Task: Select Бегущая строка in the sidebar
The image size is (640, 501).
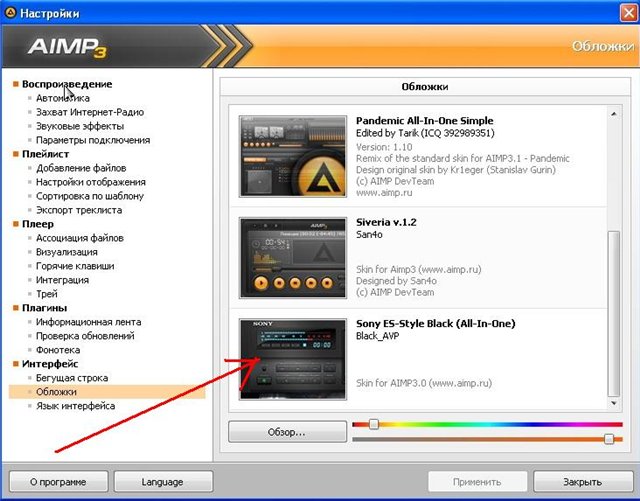Action: (71, 378)
